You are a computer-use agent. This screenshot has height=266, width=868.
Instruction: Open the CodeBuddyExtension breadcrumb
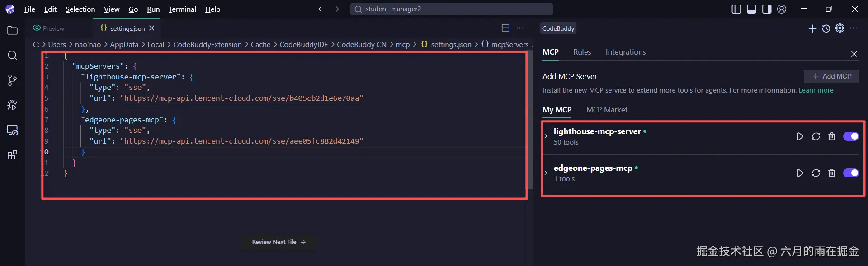pyautogui.click(x=208, y=44)
